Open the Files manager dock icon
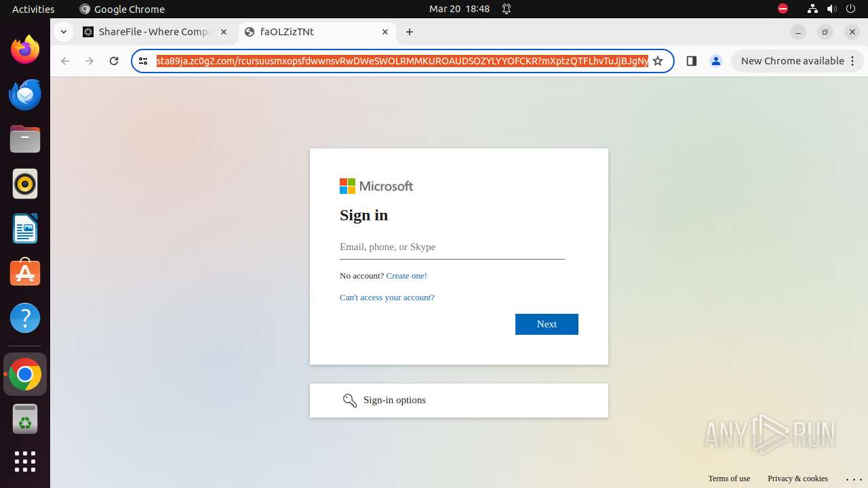Viewport: 868px width, 488px height. coord(25,139)
